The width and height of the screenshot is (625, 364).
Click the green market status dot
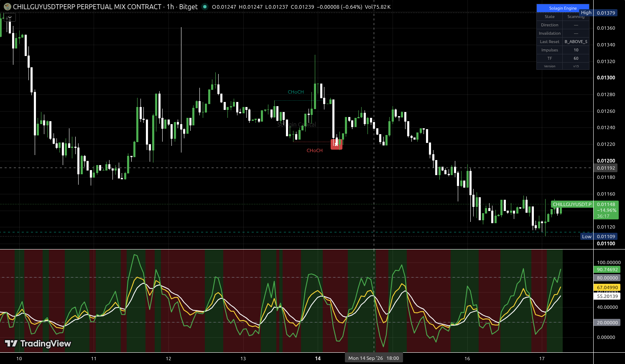pyautogui.click(x=204, y=7)
